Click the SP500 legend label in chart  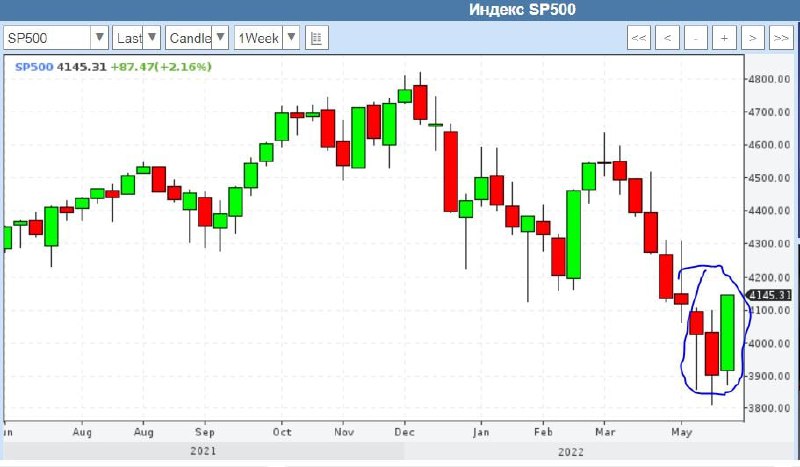click(34, 67)
